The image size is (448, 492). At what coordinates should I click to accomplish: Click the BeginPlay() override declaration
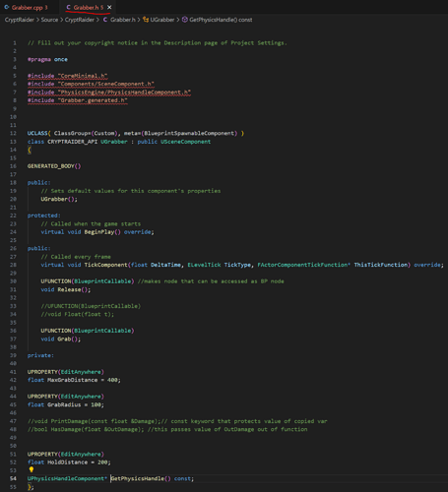(97, 232)
